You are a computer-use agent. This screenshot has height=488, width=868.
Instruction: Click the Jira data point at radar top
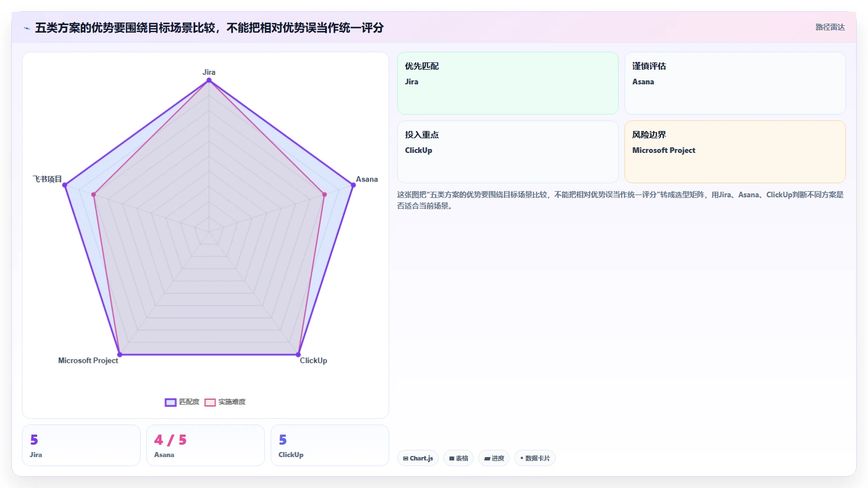point(209,80)
